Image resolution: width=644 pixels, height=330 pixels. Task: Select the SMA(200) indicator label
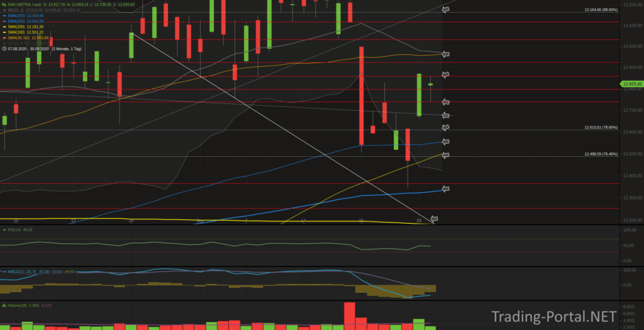coord(16,26)
